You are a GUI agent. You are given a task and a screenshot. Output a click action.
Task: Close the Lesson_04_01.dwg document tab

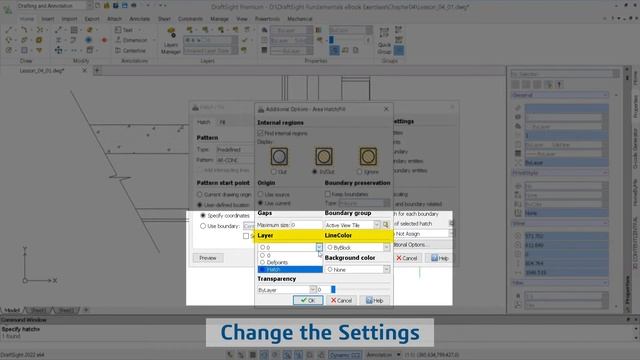pyautogui.click(x=84, y=70)
